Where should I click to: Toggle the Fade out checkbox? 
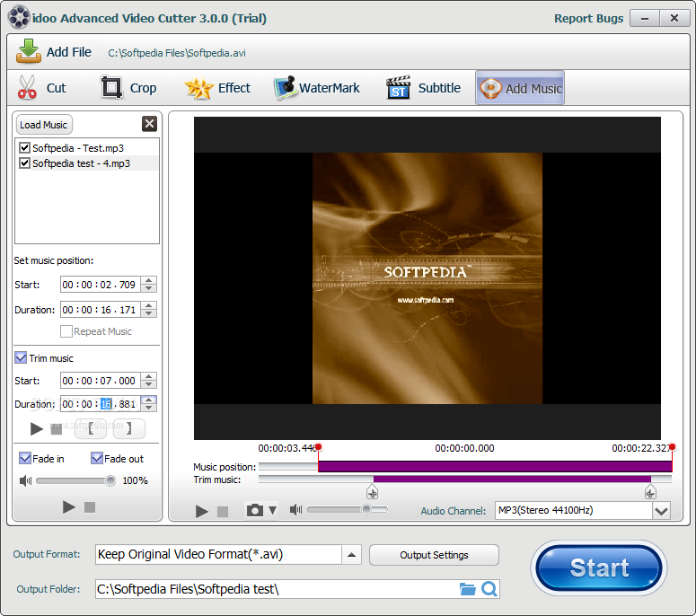coord(97,458)
